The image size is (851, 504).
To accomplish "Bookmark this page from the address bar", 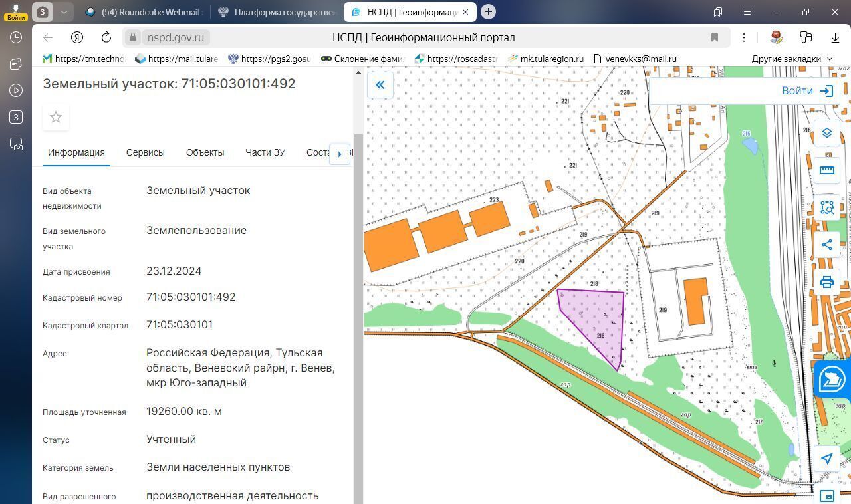I will coord(715,37).
